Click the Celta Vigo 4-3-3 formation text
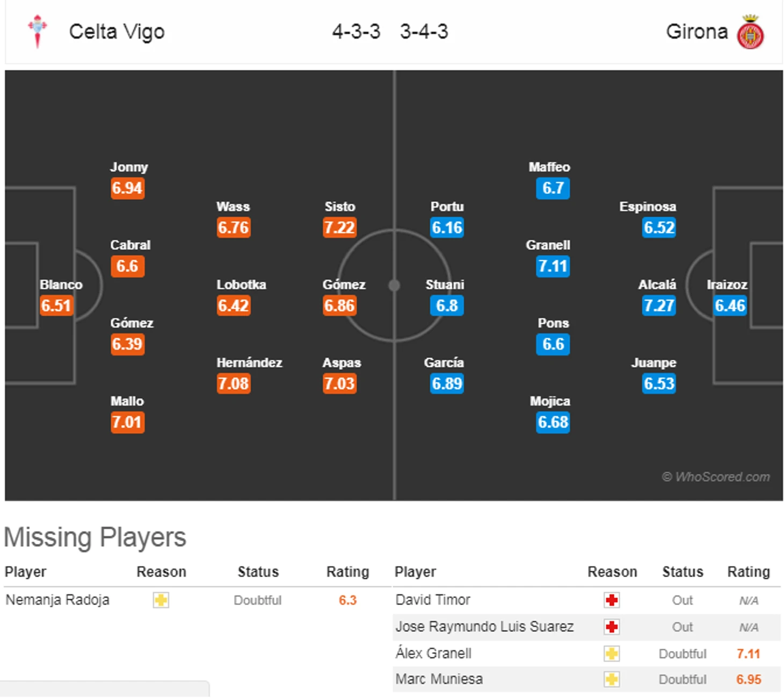The width and height of the screenshot is (784, 699). pyautogui.click(x=356, y=32)
